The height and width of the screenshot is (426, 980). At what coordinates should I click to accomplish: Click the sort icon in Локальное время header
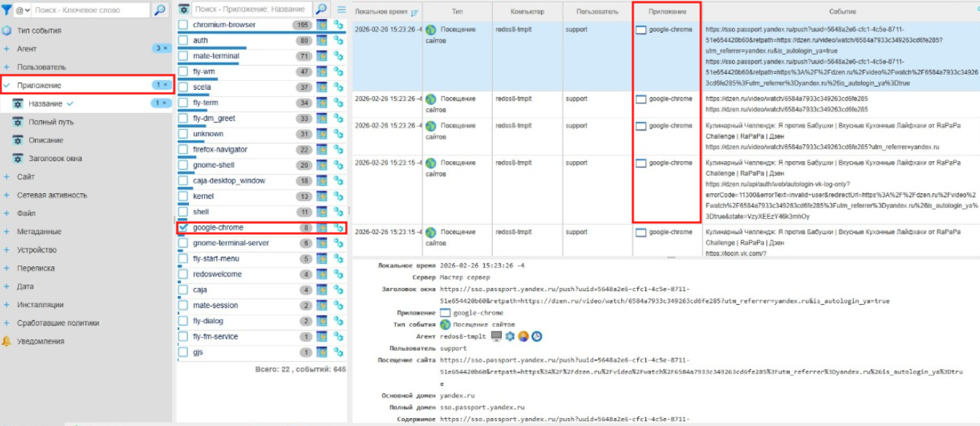pyautogui.click(x=415, y=12)
